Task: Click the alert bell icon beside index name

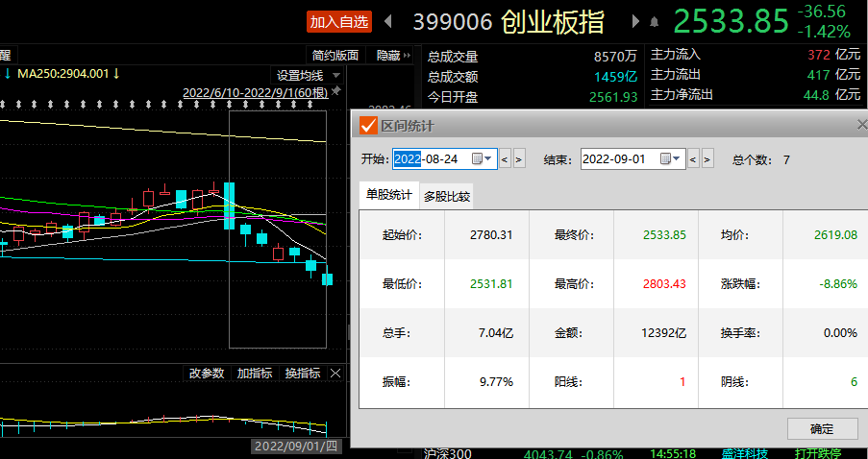Action: (656, 21)
